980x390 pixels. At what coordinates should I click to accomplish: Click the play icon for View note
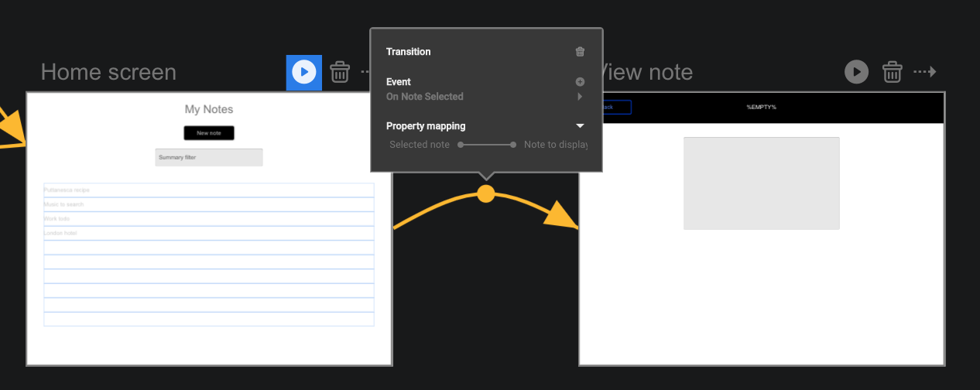point(856,72)
